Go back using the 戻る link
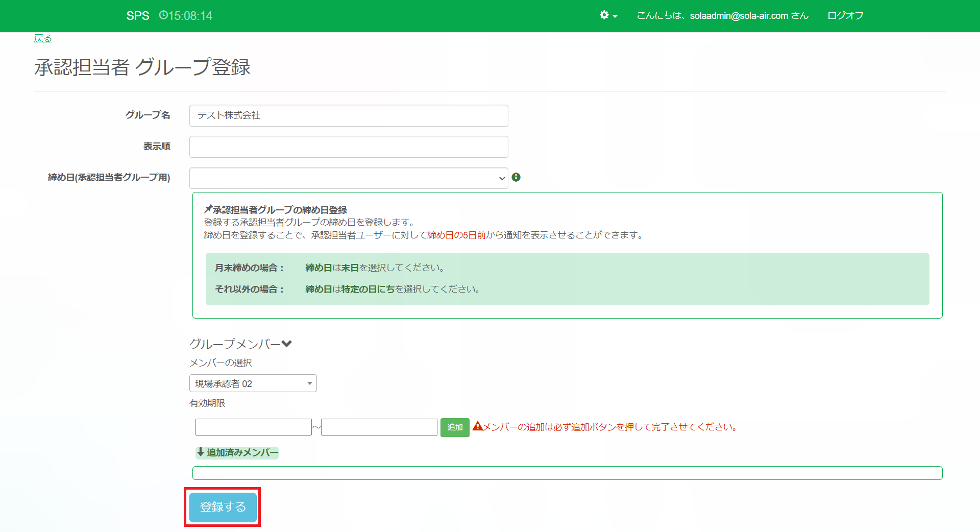Image resolution: width=980 pixels, height=532 pixels. (43, 38)
